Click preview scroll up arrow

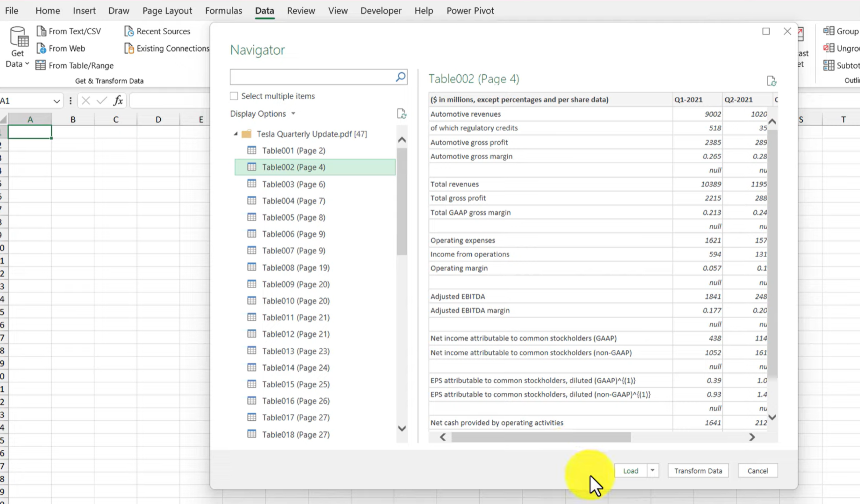[772, 122]
